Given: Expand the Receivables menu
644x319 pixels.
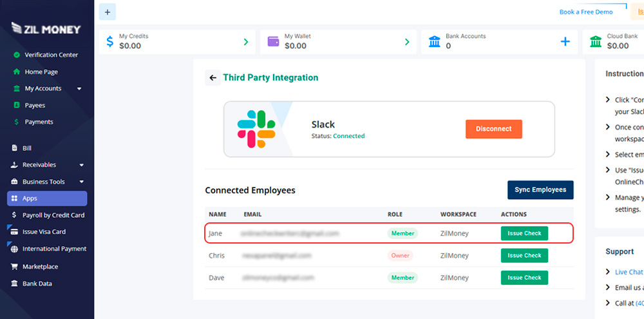Looking at the screenshot, I should point(81,165).
